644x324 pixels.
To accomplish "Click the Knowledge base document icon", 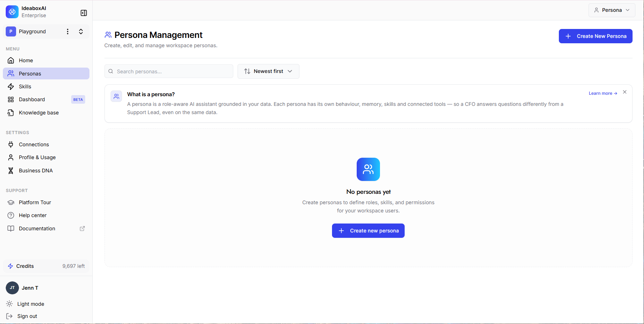I will (x=11, y=113).
